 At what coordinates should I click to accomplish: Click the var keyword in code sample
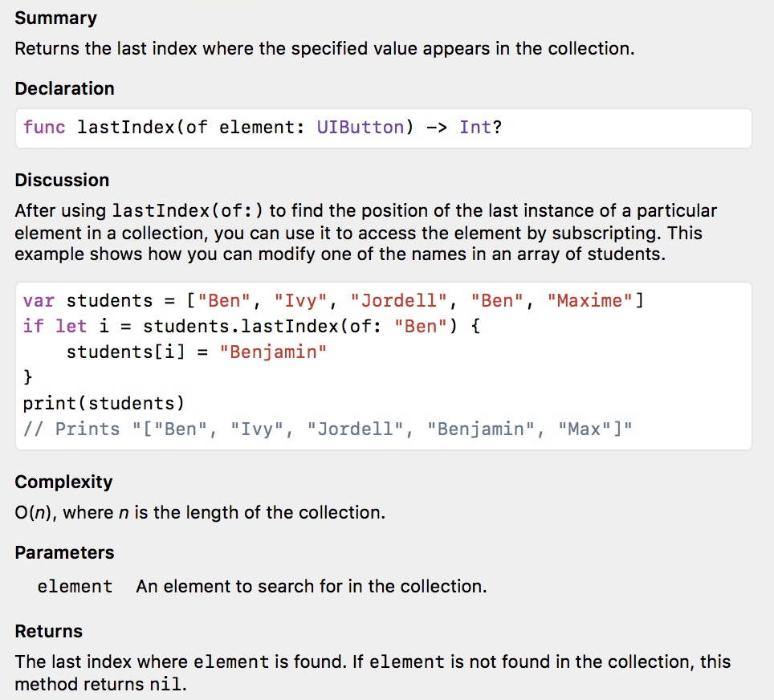coord(39,301)
